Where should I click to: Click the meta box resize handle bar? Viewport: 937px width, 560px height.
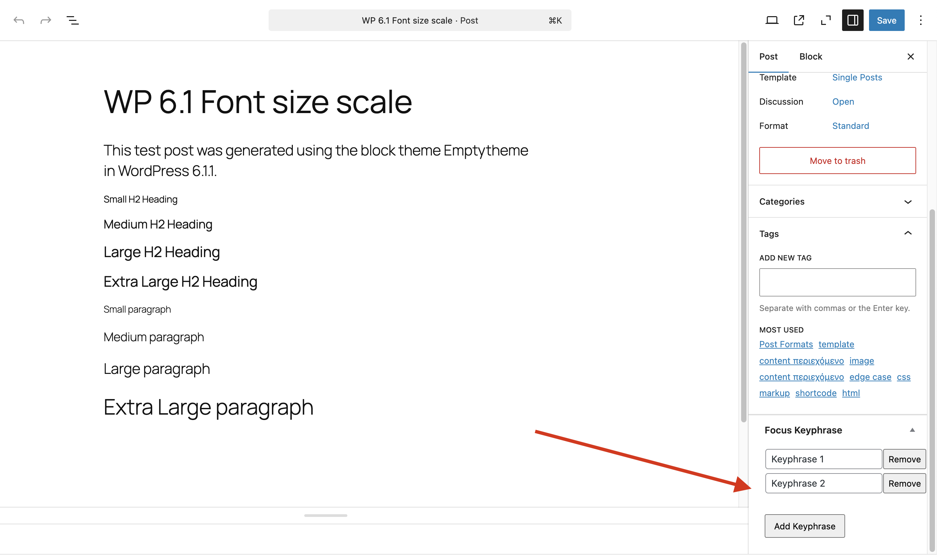coord(325,516)
